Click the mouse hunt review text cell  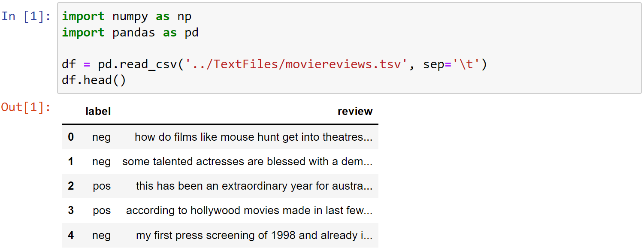pos(254,137)
